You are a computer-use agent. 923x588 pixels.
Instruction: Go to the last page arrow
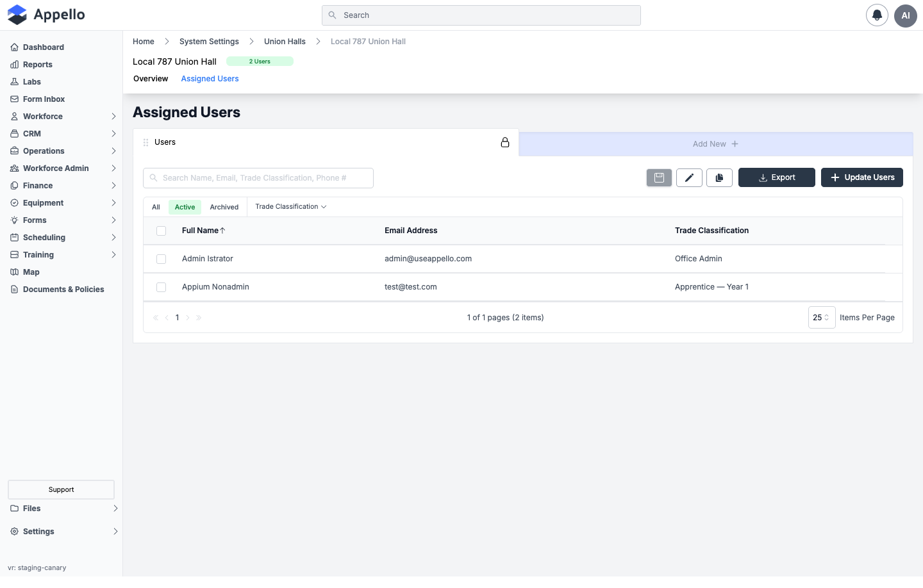pos(199,318)
